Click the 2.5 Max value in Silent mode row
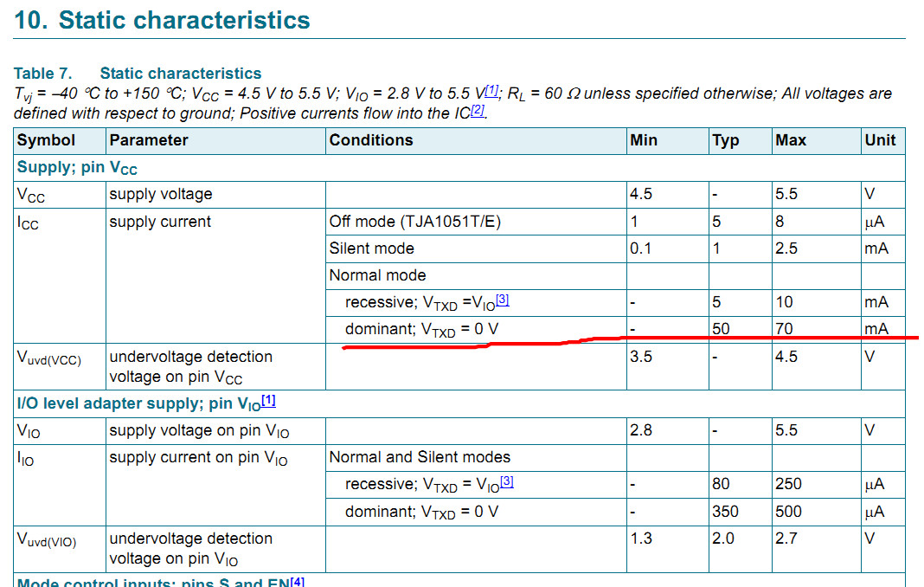This screenshot has width=924, height=587. pos(786,248)
